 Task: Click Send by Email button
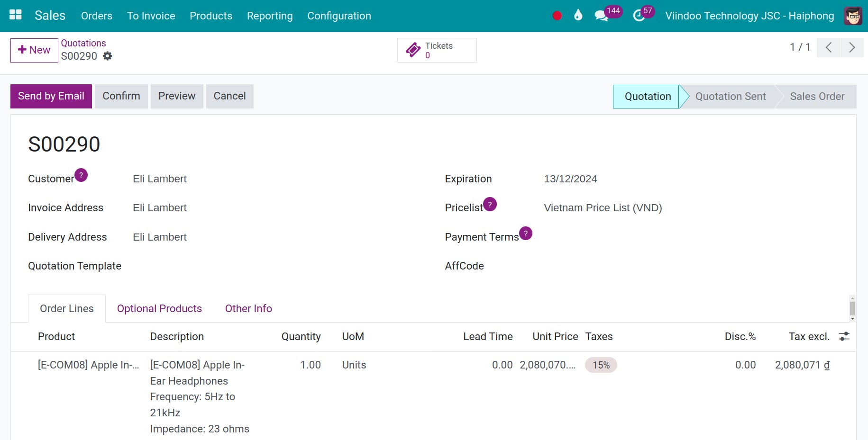click(51, 96)
